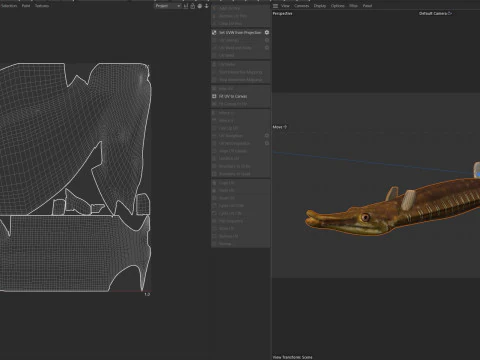Viewport: 480px width, 360px height.
Task: Open the Paint menu in UV editor
Action: [x=26, y=6]
